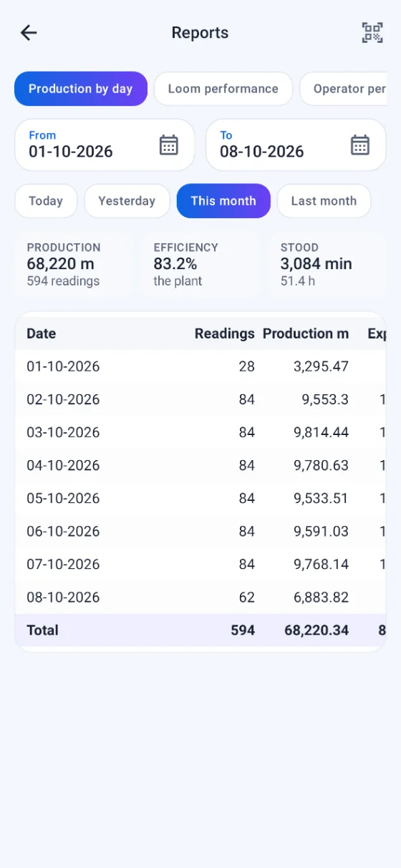This screenshot has width=401, height=868.
Task: Open the QR code scanner
Action: pos(372,32)
